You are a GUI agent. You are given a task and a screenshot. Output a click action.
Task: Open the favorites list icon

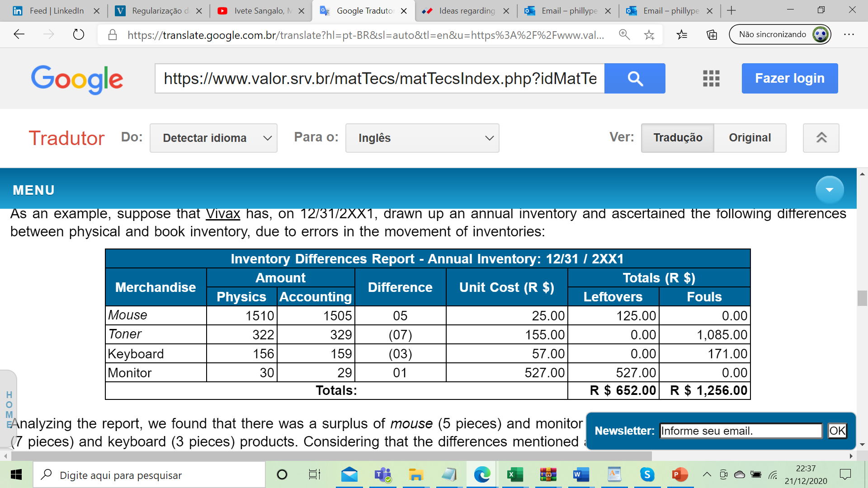pyautogui.click(x=682, y=34)
